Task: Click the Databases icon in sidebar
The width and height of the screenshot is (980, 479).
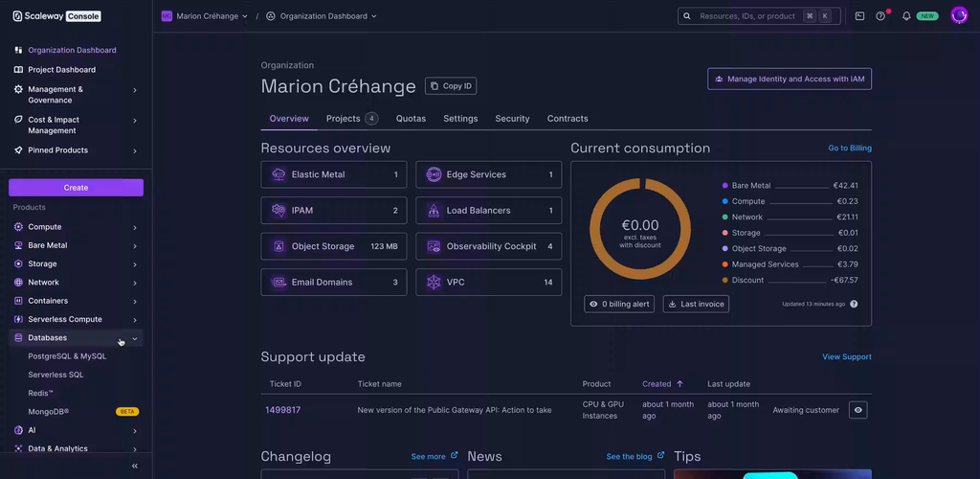Action: pos(18,337)
